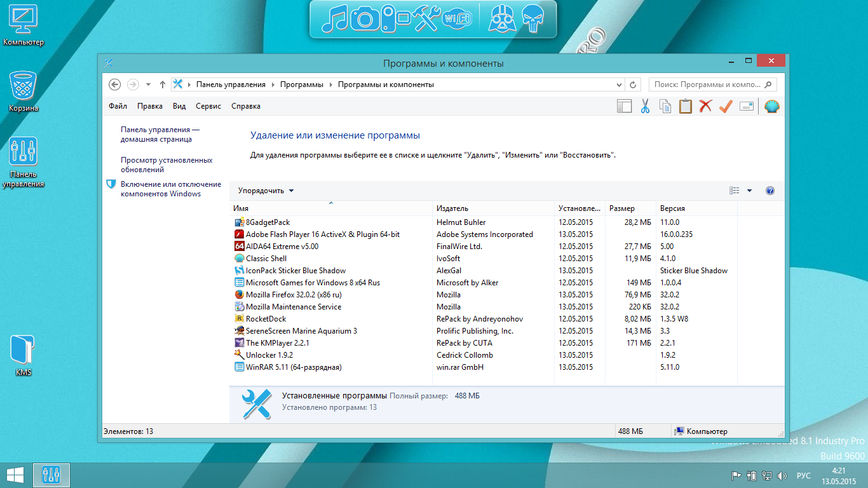868x488 pixels.
Task: Open the recent locations dropdown arrow
Action: pyautogui.click(x=148, y=85)
